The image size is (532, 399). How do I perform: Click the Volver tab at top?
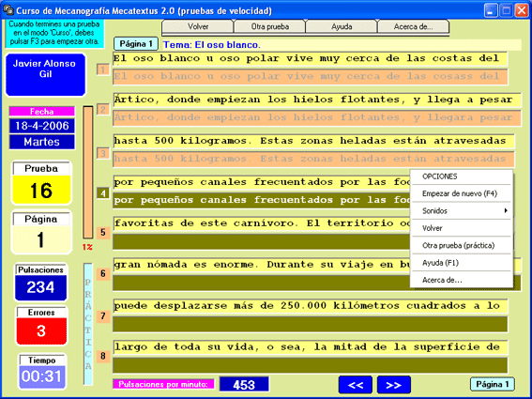198,26
